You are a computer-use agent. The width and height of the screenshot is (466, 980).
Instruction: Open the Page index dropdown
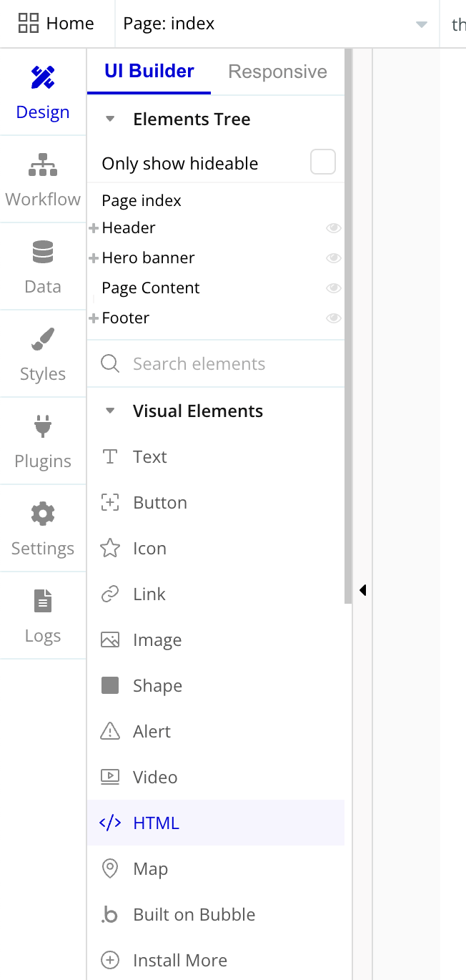tap(421, 24)
